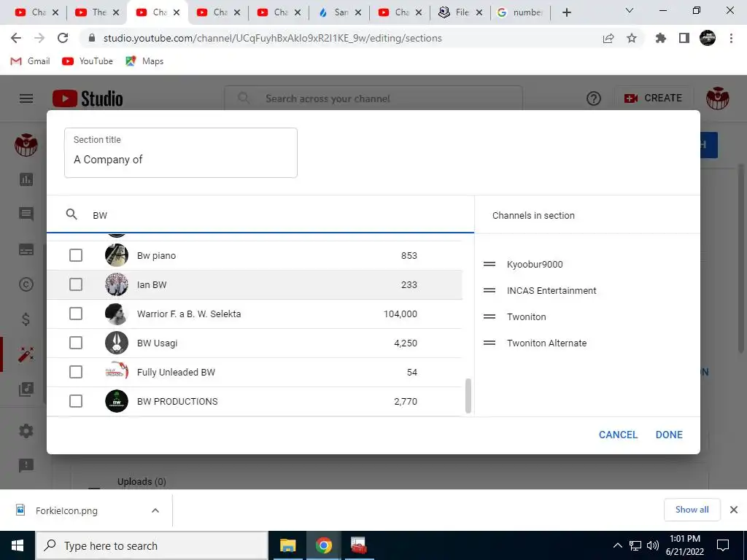Toggle the browser side panel icon
Image resolution: width=747 pixels, height=560 pixels.
684,38
